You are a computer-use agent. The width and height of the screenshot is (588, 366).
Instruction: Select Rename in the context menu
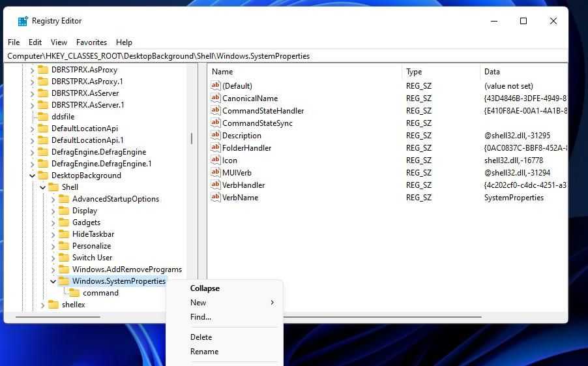click(204, 352)
